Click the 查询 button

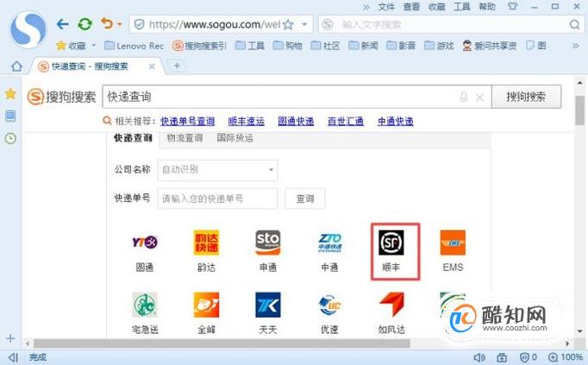click(305, 198)
